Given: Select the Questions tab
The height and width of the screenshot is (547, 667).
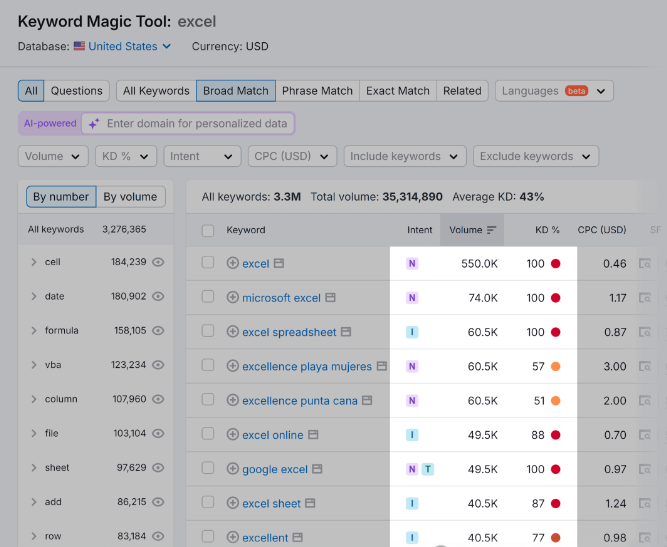Looking at the screenshot, I should pos(77,91).
